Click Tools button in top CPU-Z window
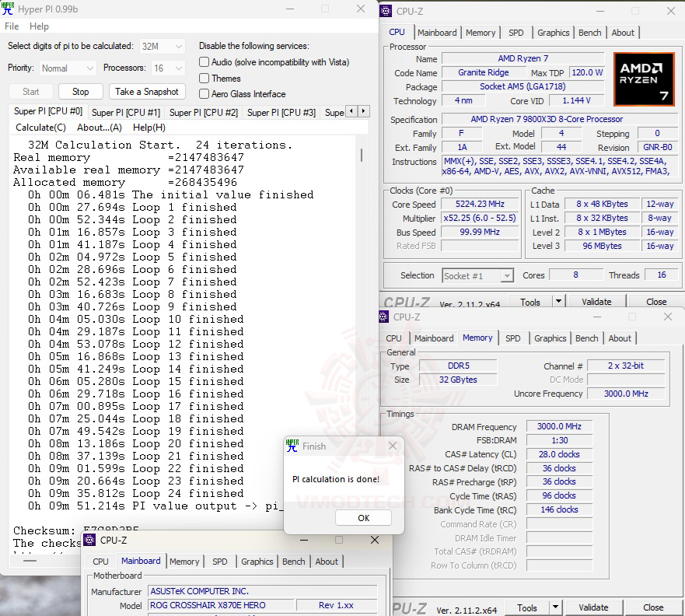 (530, 302)
